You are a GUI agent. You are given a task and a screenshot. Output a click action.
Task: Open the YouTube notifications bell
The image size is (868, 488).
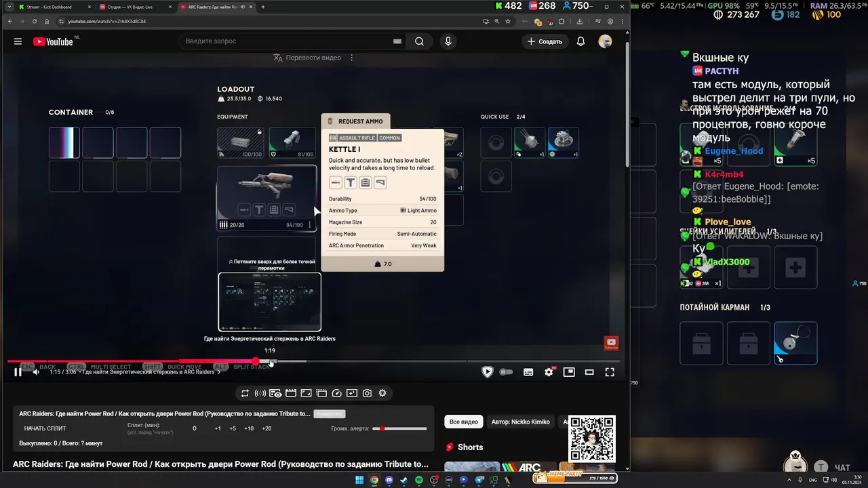pos(580,41)
